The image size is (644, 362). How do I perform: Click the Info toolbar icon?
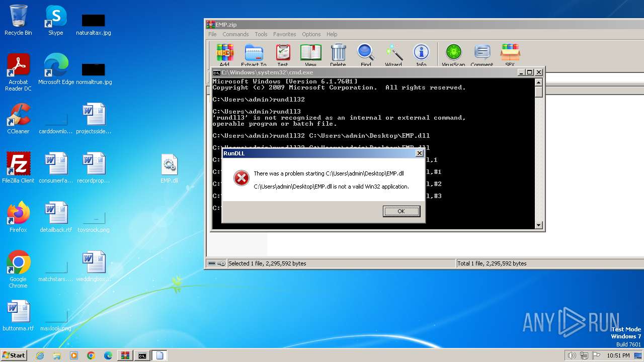pos(421,54)
